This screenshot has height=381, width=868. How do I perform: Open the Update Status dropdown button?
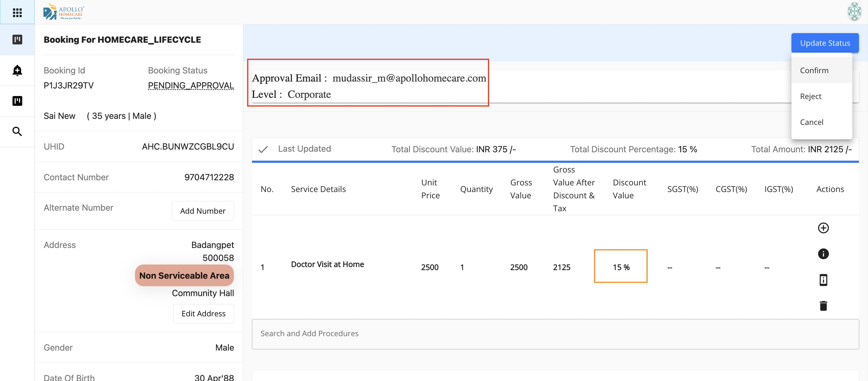pos(825,43)
